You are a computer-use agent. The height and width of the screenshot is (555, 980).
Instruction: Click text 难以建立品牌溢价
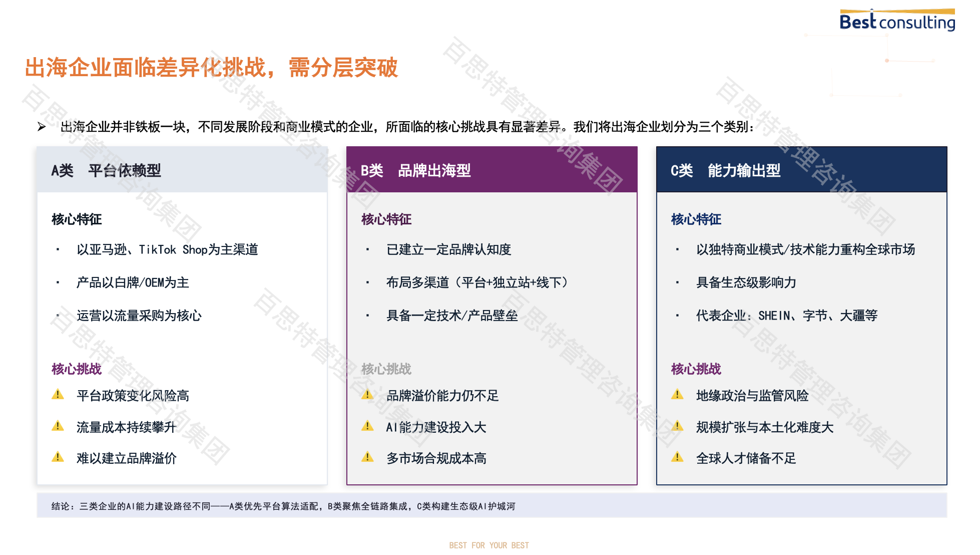pyautogui.click(x=127, y=458)
